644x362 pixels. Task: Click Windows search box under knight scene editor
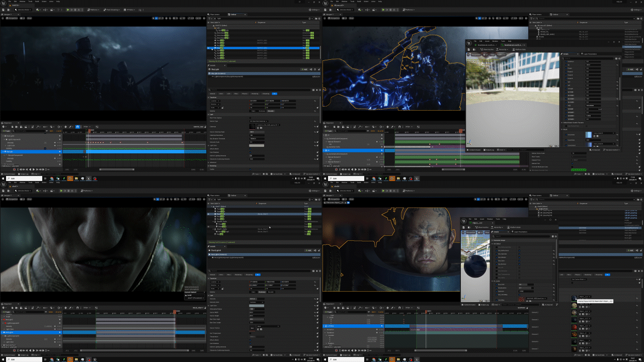click(24, 178)
